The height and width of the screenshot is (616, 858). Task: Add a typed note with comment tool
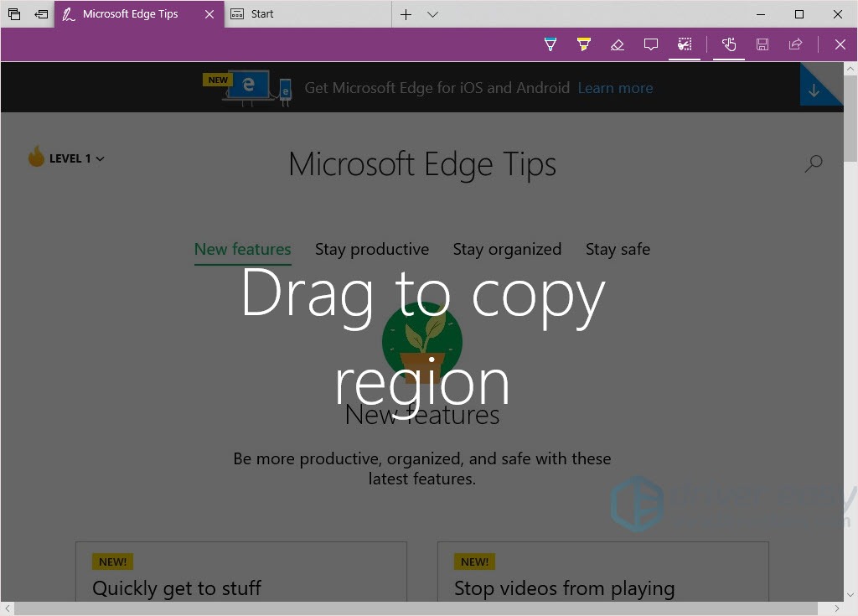point(651,44)
